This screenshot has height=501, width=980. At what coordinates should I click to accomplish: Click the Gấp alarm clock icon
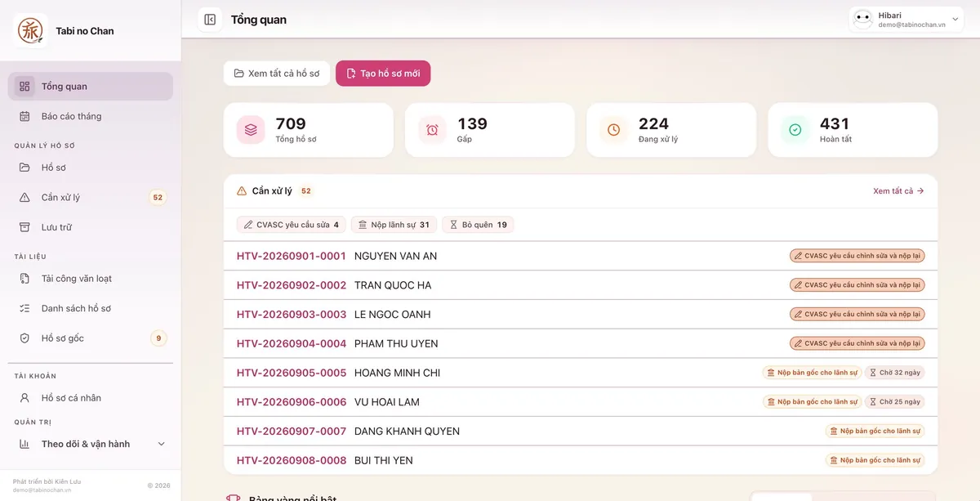(x=432, y=130)
